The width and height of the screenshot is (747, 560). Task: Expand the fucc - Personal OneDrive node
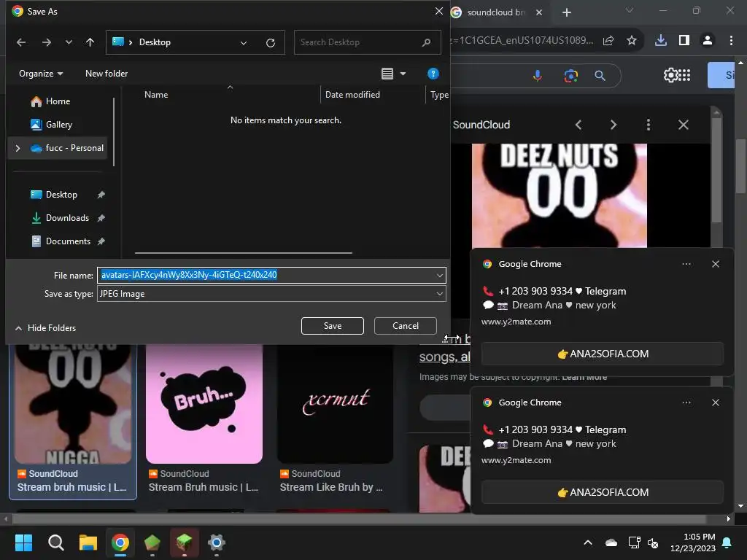18,148
